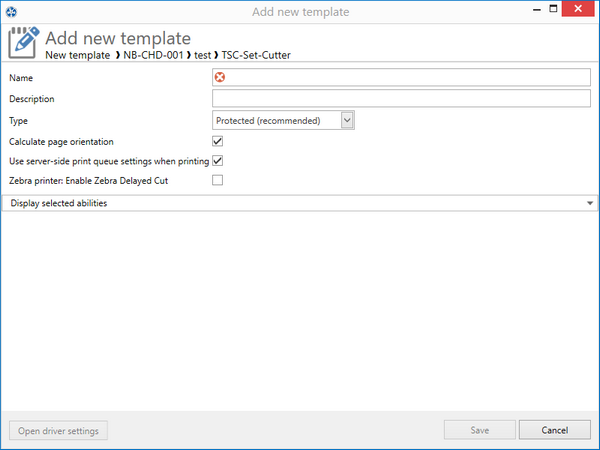Screen dimensions: 600x450
Task: Maximize the Add new template window
Action: coord(553,8)
